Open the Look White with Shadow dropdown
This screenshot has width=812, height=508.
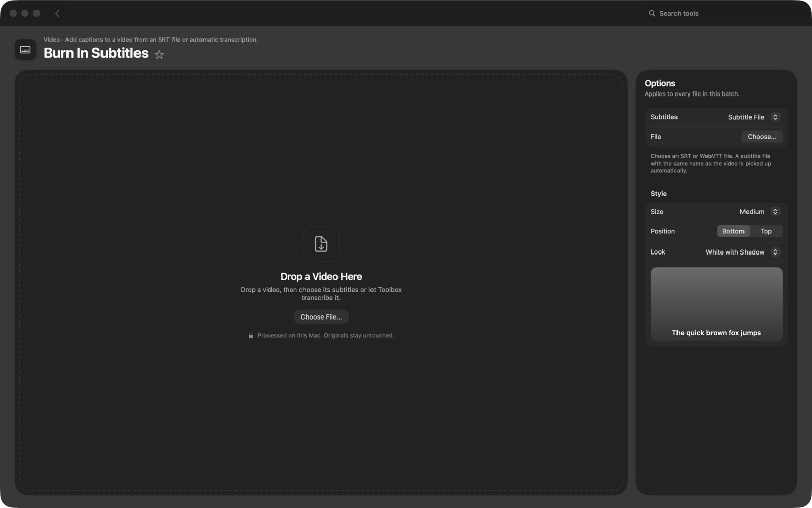742,252
